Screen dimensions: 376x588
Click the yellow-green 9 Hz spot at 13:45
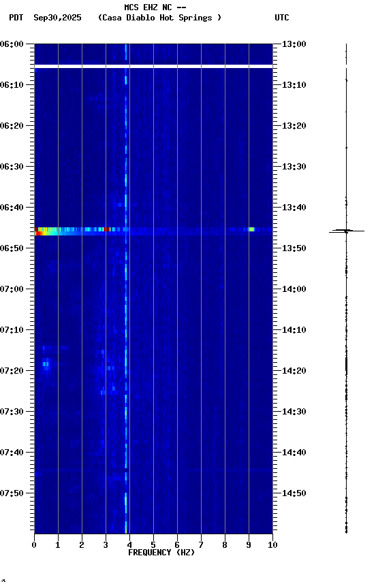coord(251,229)
